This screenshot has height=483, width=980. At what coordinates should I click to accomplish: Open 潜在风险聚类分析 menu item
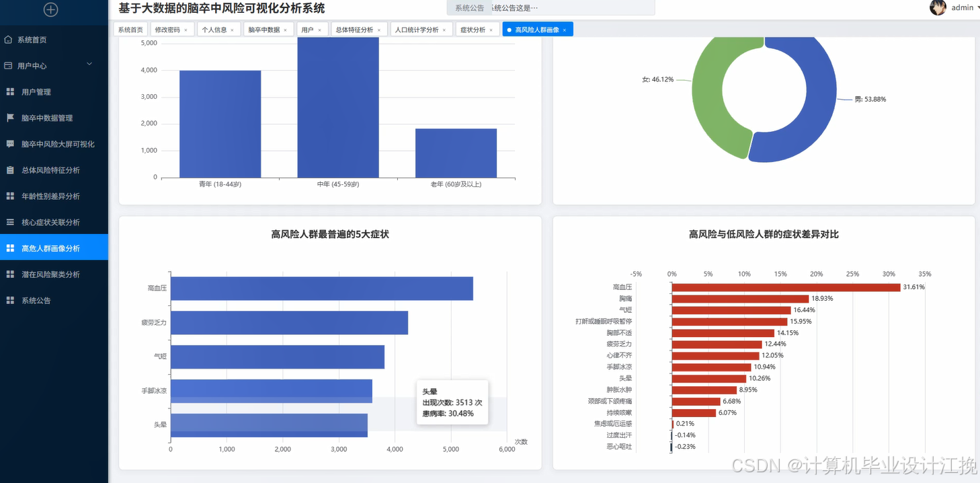click(54, 274)
